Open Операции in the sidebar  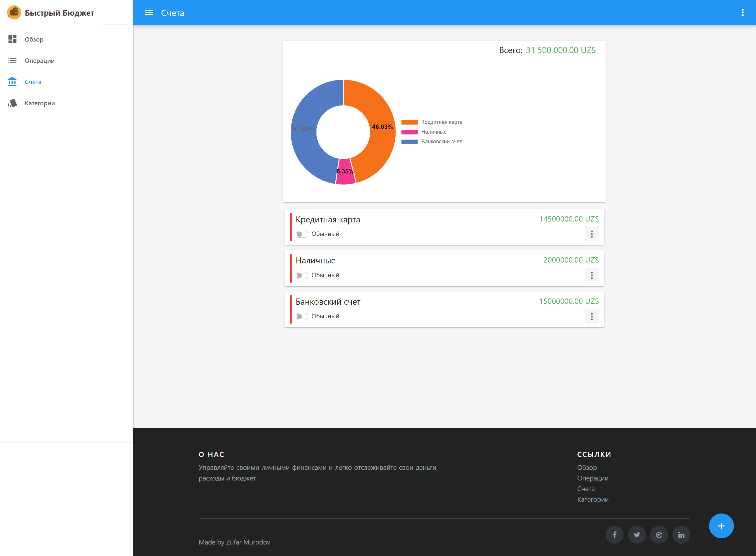tap(39, 60)
